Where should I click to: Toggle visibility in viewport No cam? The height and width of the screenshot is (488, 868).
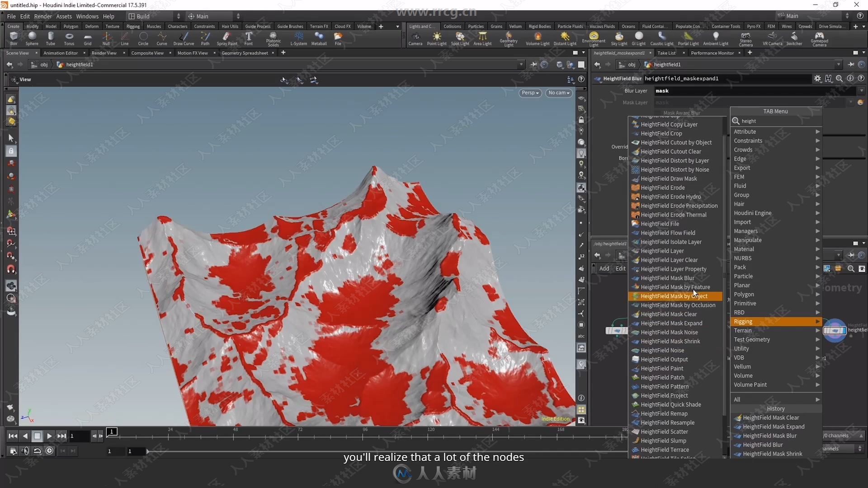click(559, 92)
